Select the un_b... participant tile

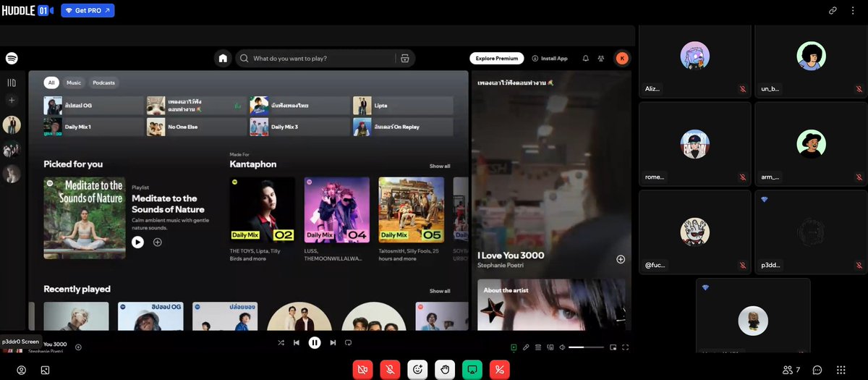coord(811,62)
